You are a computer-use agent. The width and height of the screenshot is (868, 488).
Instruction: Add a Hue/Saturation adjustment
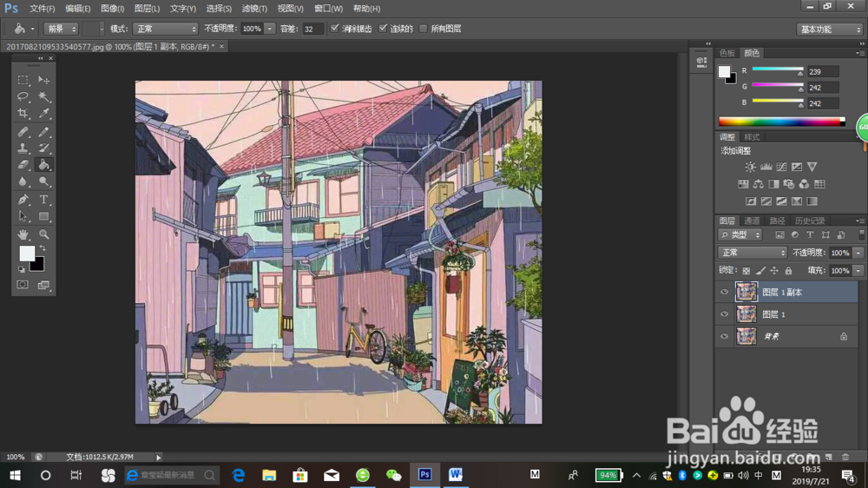tap(743, 184)
